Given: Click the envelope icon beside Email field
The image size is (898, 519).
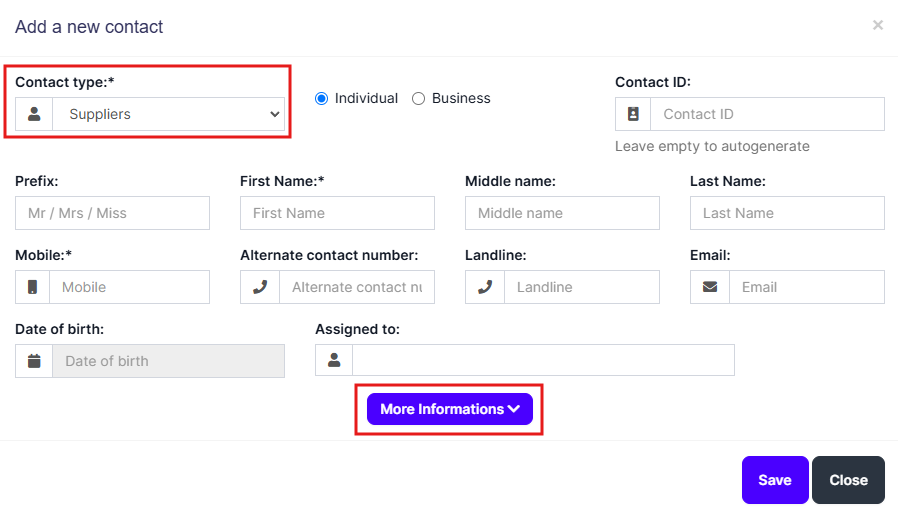Looking at the screenshot, I should coord(710,287).
